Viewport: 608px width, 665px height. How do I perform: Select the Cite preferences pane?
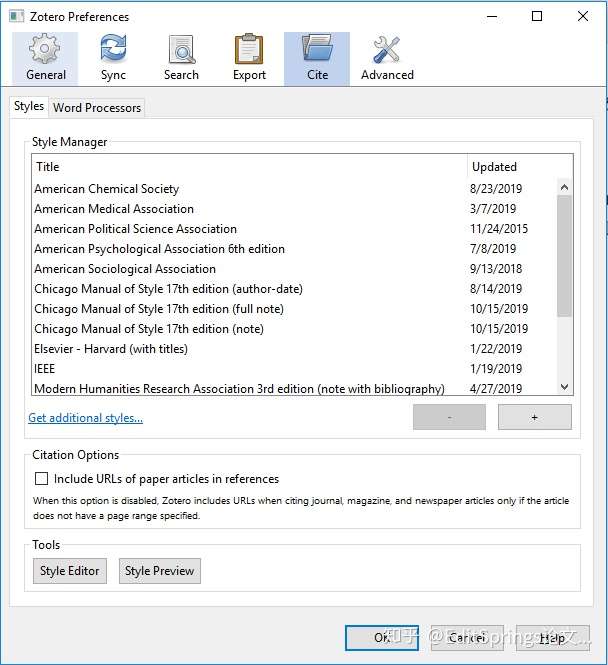(x=317, y=59)
